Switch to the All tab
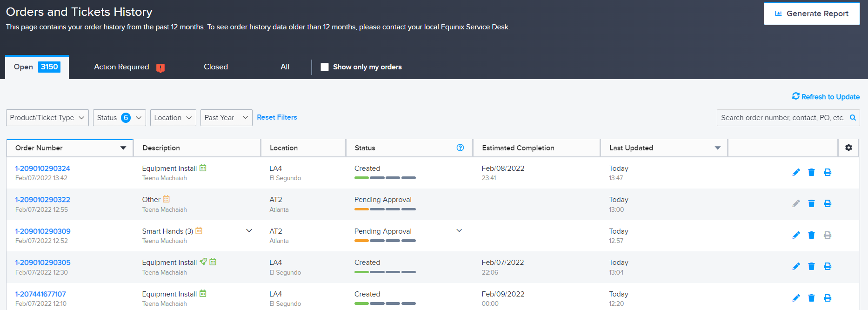 click(285, 67)
